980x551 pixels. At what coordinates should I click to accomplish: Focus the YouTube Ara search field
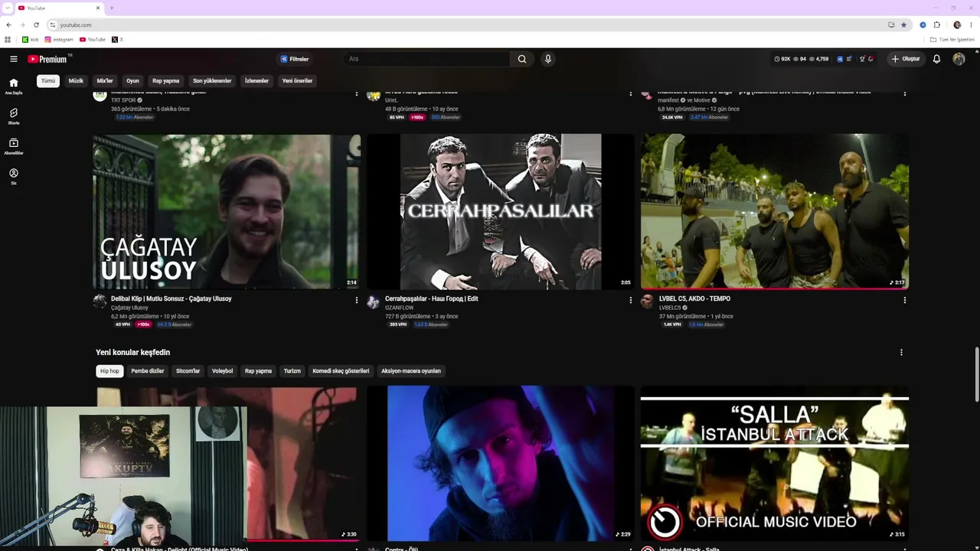click(427, 59)
